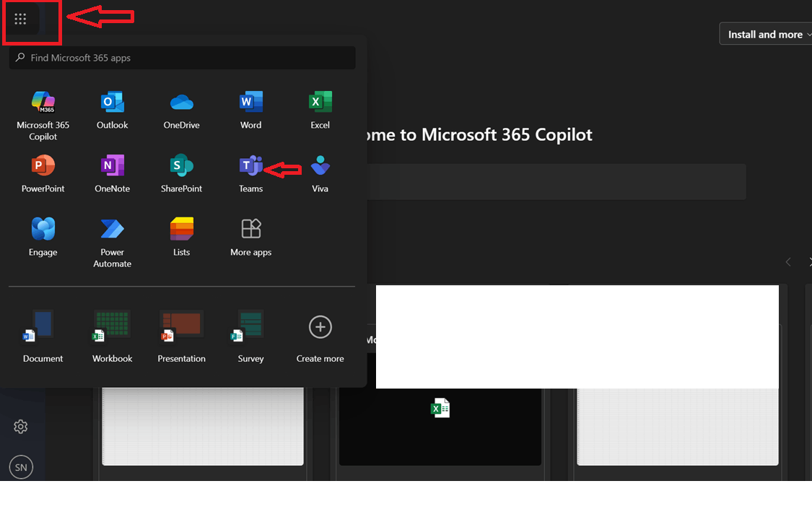Launch Outlook from the app list
The width and height of the screenshot is (812, 520).
click(113, 110)
